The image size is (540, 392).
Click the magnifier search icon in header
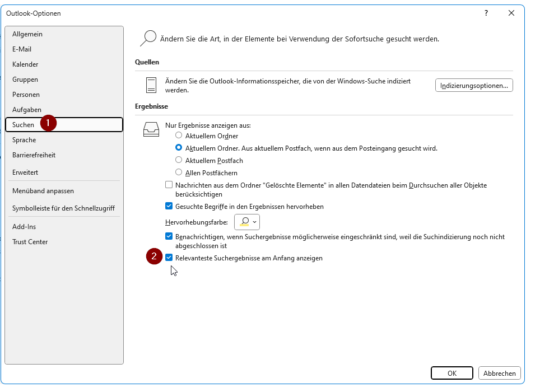coord(148,38)
